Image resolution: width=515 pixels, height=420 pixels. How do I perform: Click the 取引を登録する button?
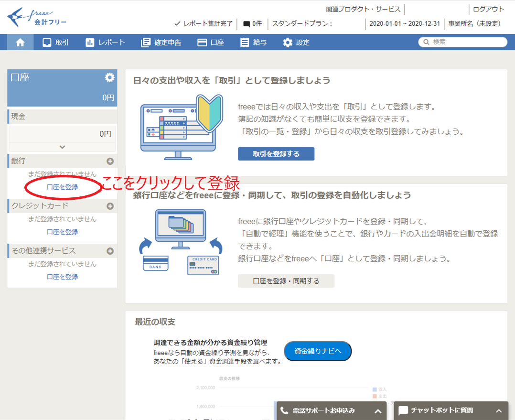click(x=276, y=153)
